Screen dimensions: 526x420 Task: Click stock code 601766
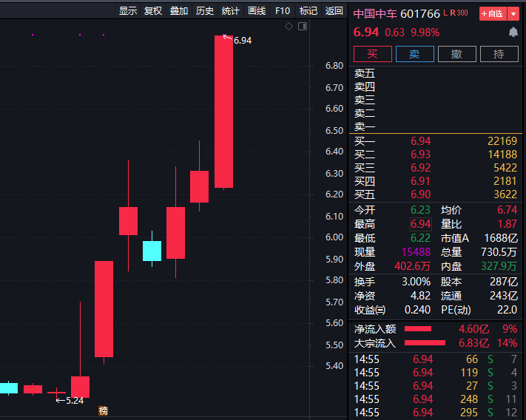coord(420,14)
